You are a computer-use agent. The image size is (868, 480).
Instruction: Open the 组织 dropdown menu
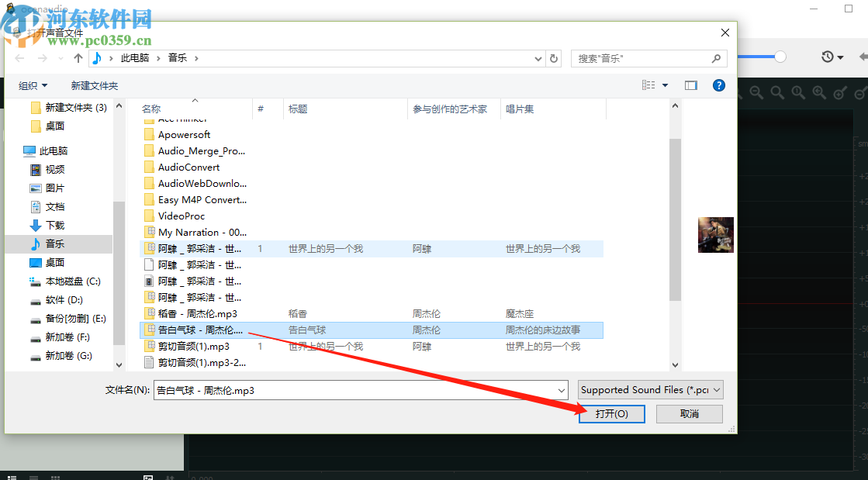pyautogui.click(x=33, y=86)
